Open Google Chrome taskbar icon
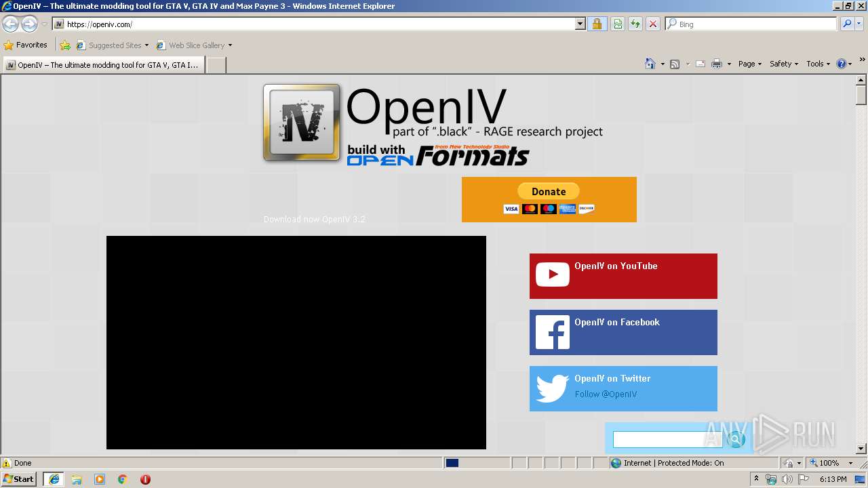 point(123,479)
